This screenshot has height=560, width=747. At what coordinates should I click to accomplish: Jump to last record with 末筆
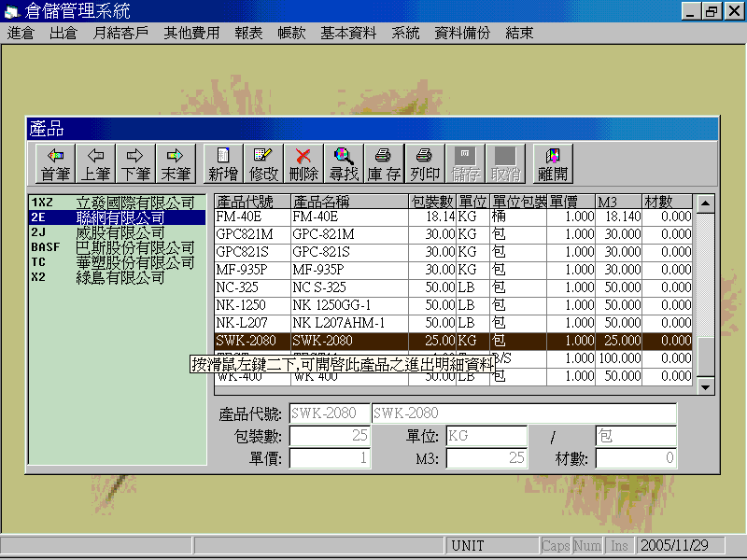176,163
